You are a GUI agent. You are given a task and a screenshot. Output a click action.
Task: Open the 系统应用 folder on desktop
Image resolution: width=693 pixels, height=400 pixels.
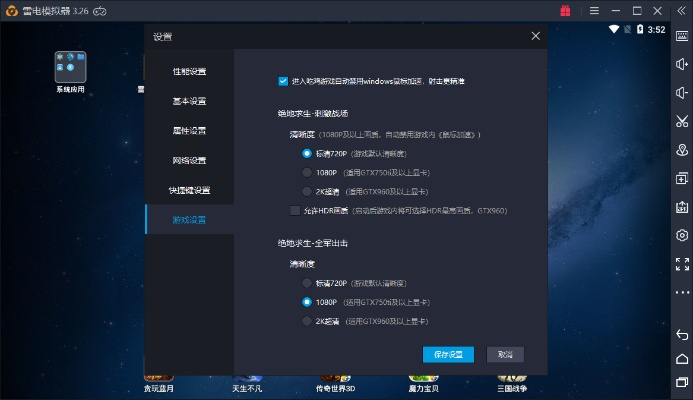[x=70, y=68]
